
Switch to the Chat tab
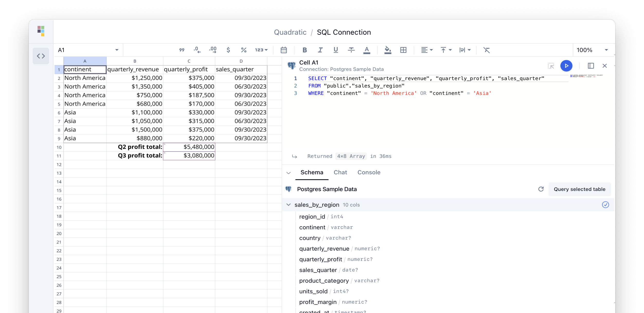click(340, 172)
